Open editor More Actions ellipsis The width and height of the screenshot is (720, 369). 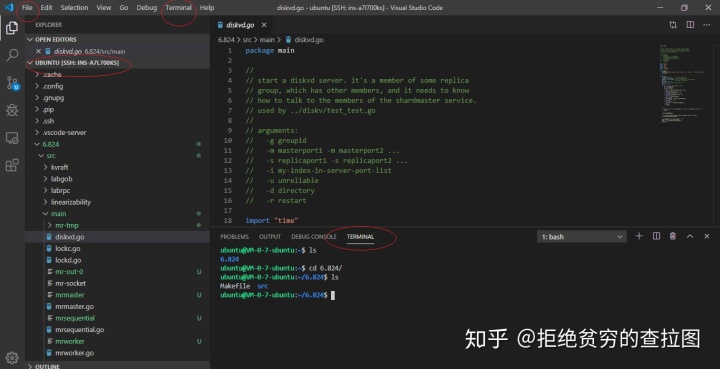707,25
